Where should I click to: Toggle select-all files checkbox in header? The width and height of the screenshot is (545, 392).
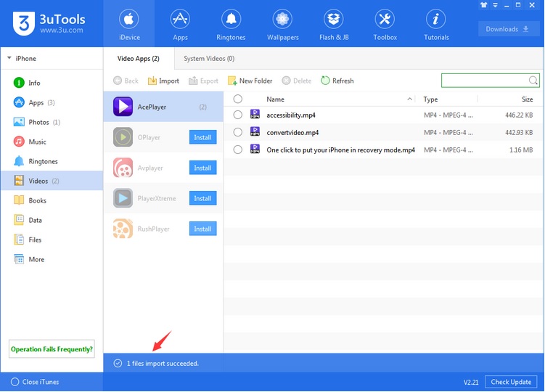(x=238, y=99)
